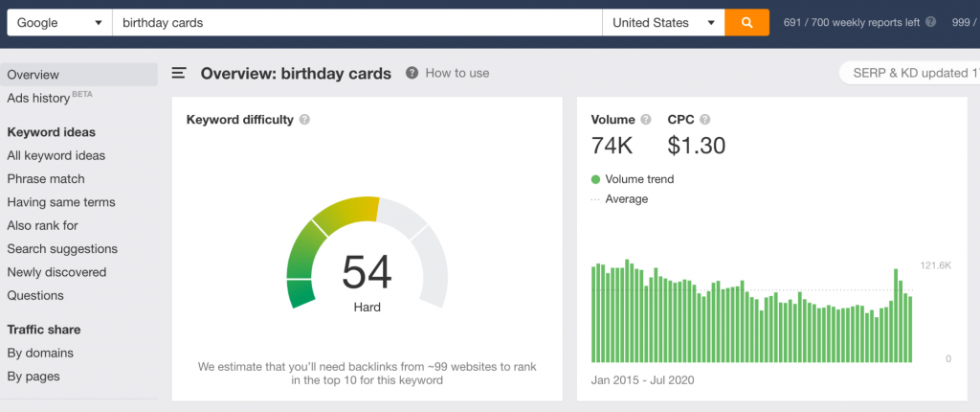
Task: Open All keyword ideas report
Action: [56, 155]
